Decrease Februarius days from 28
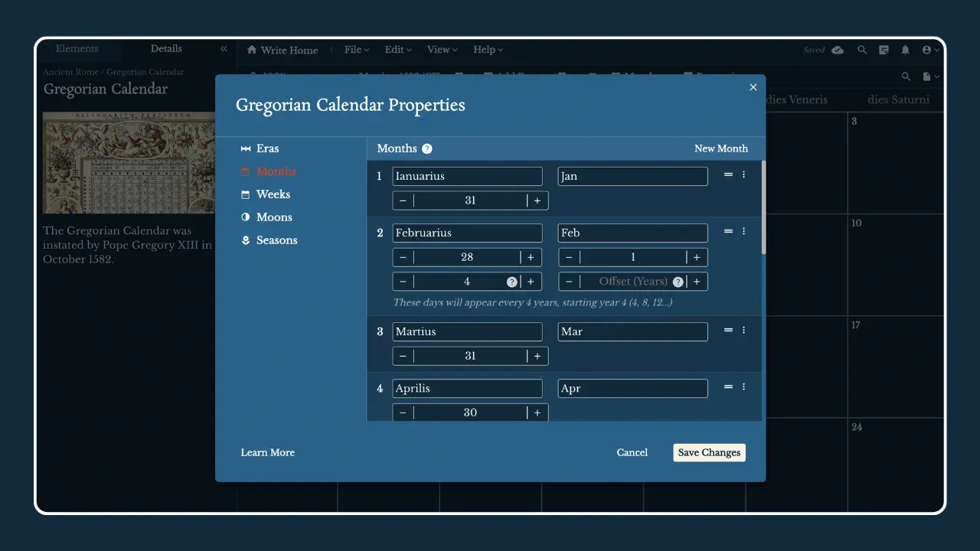 point(403,257)
